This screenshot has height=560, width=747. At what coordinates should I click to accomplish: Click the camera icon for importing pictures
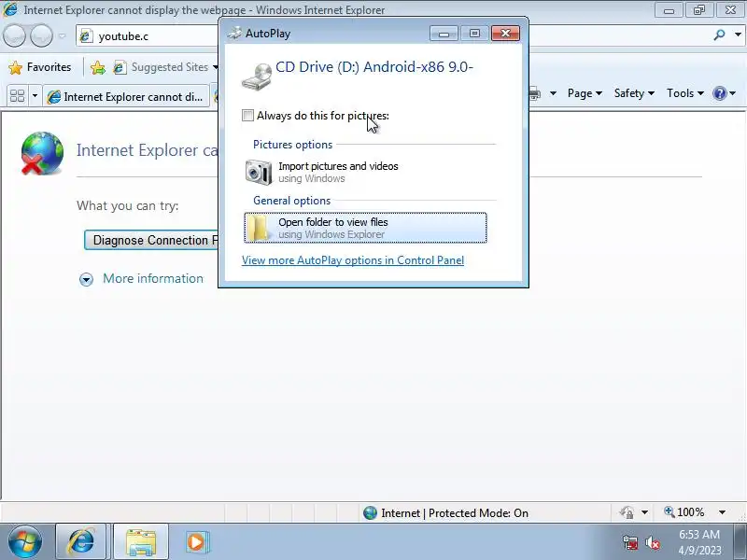pyautogui.click(x=259, y=172)
